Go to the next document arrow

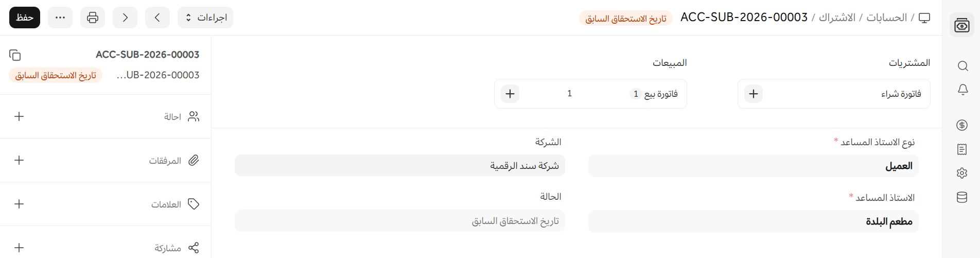point(125,18)
